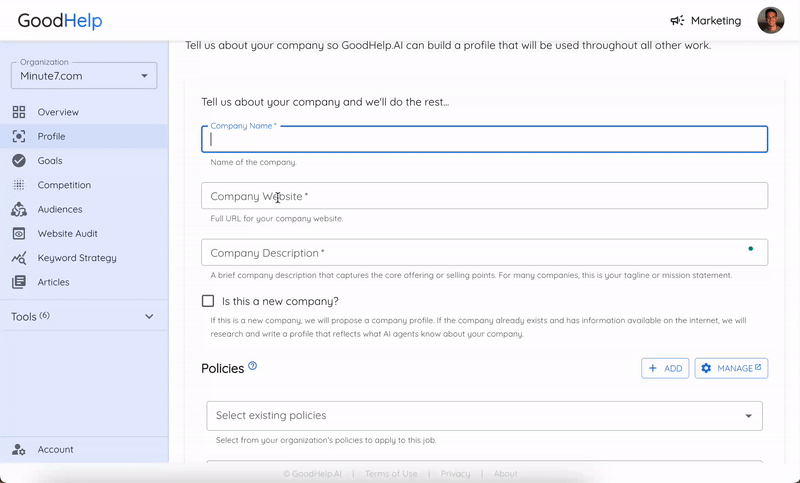The width and height of the screenshot is (800, 483).
Task: Open the Select existing policies dropdown
Action: tap(484, 416)
